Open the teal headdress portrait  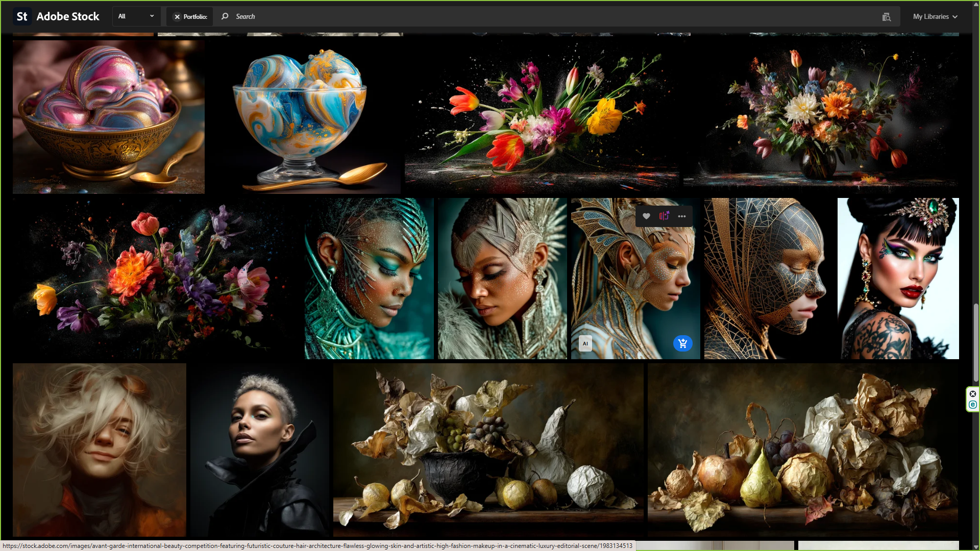[369, 279]
